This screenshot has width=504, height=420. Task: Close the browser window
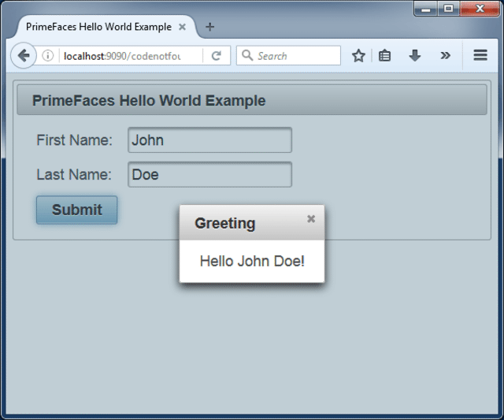(x=480, y=9)
